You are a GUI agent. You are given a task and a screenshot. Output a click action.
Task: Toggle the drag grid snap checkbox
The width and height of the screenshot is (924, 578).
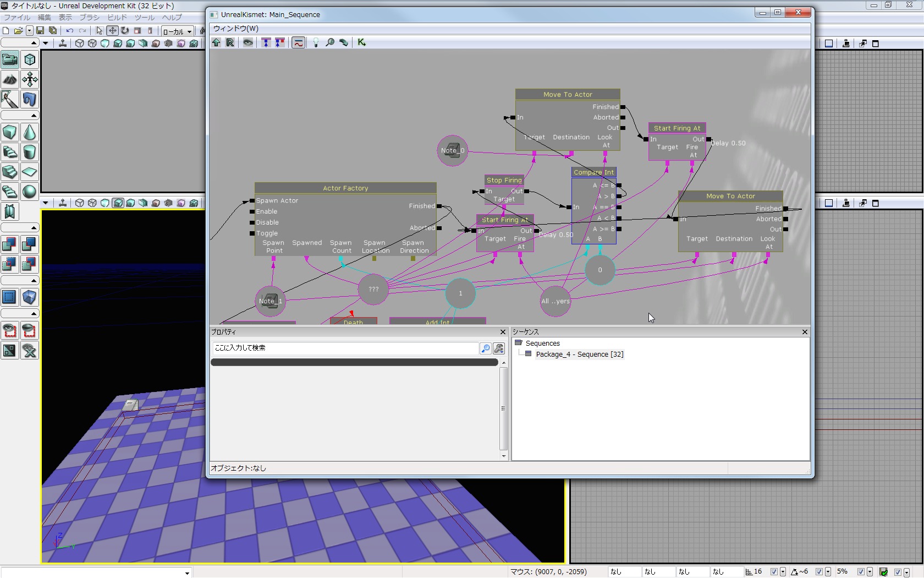tap(774, 572)
